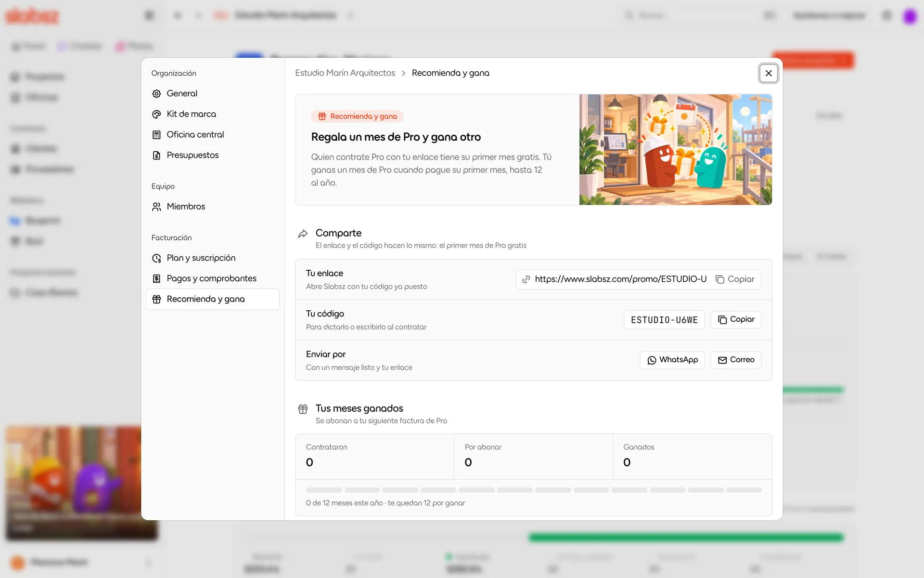Close the settings dialog
924x578 pixels.
[769, 73]
